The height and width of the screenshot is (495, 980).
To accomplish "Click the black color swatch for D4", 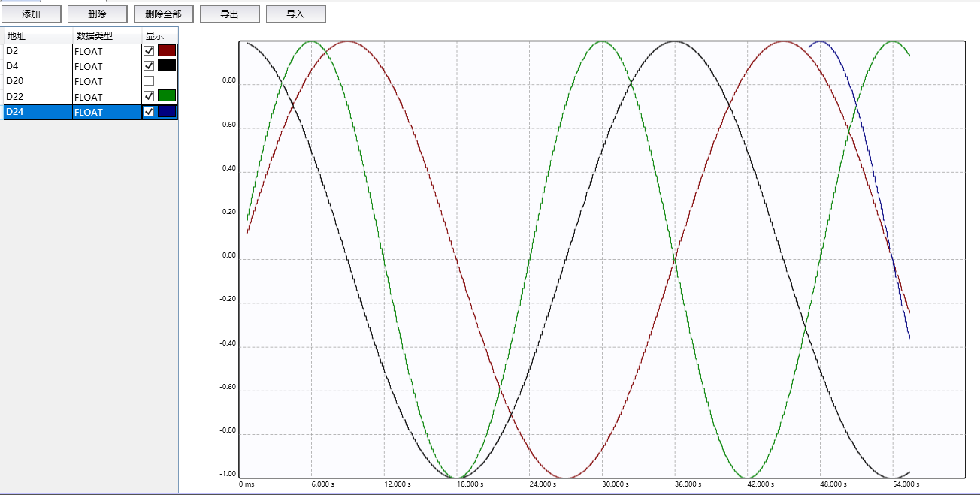I will (165, 65).
